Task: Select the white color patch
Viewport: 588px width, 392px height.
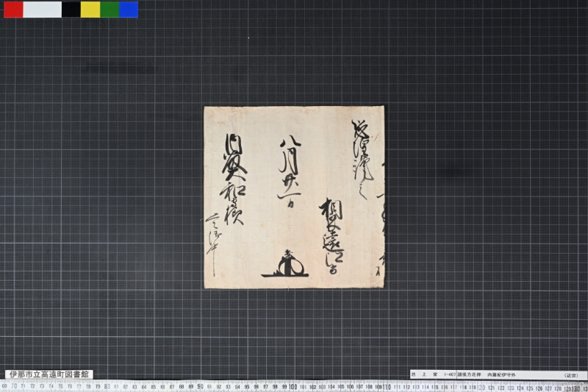Action: tap(43, 10)
